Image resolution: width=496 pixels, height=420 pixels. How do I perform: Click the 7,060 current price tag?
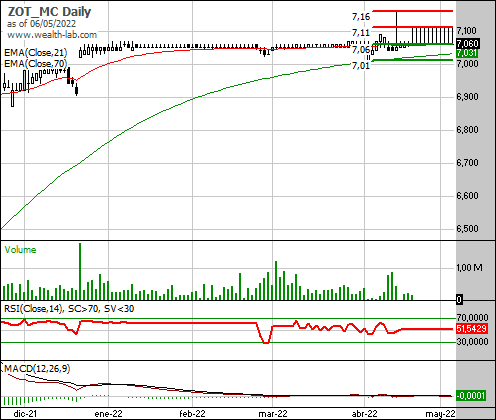click(x=468, y=44)
